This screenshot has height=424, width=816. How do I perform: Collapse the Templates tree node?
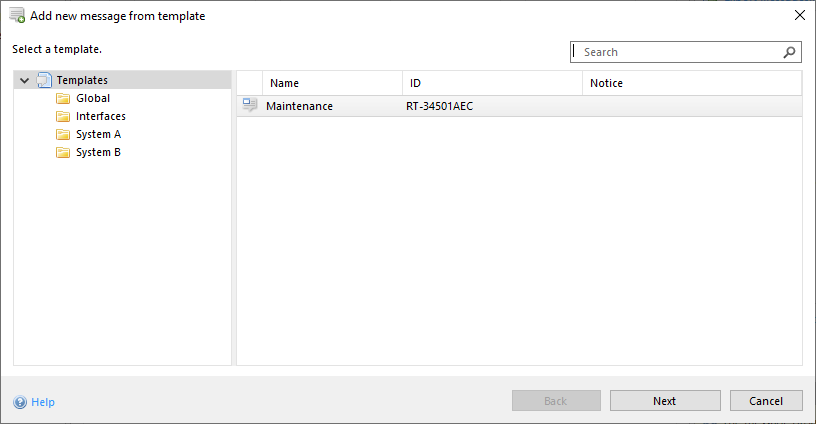[24, 80]
